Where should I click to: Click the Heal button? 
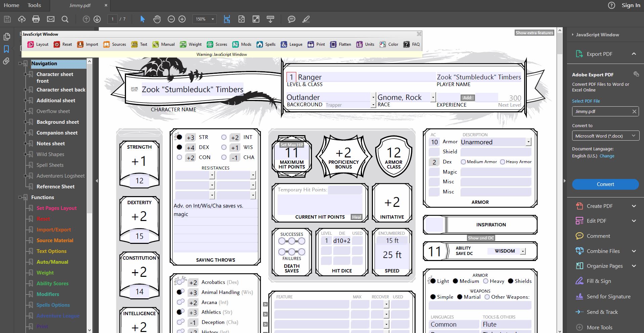tap(356, 217)
